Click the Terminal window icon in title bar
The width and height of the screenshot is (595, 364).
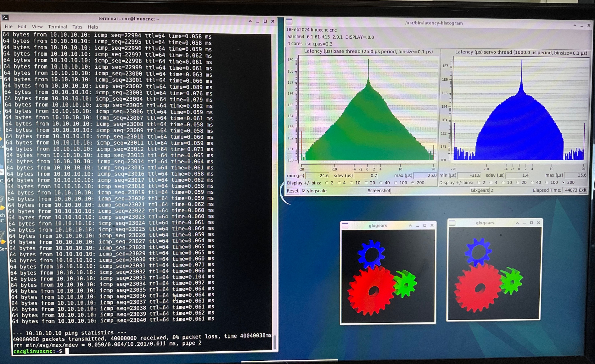pyautogui.click(x=5, y=18)
